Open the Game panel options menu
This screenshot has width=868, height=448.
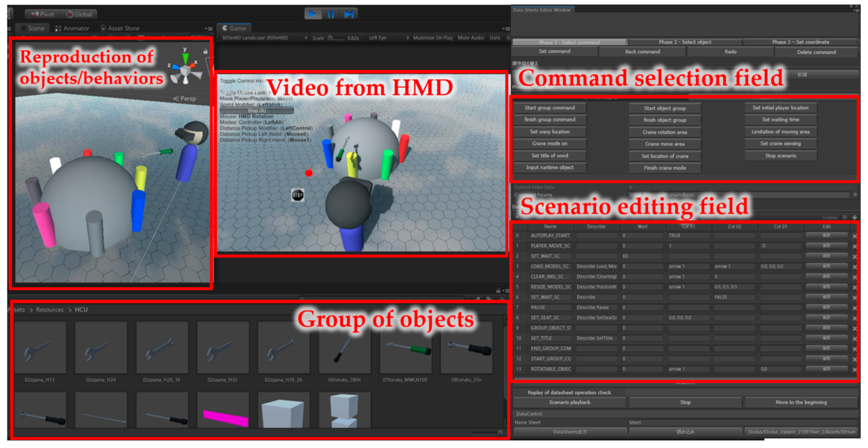(x=505, y=29)
